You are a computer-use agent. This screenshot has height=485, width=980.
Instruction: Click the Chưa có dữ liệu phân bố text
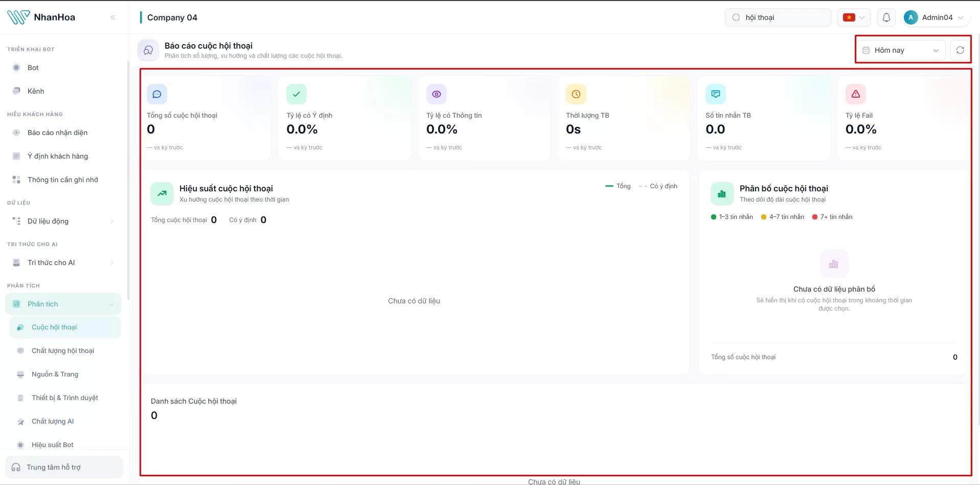(x=834, y=289)
